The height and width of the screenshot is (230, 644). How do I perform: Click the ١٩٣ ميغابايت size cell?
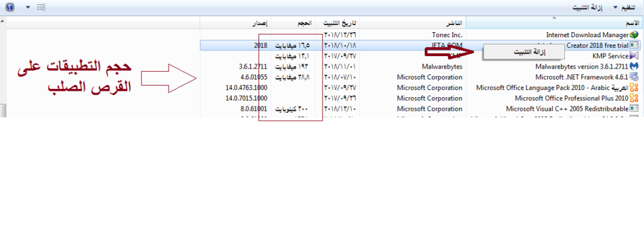291,66
